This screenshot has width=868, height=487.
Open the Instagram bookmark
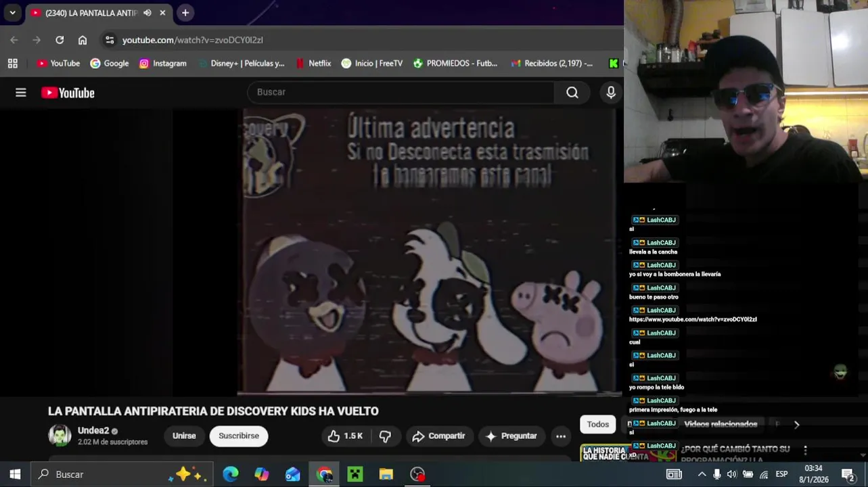click(162, 63)
